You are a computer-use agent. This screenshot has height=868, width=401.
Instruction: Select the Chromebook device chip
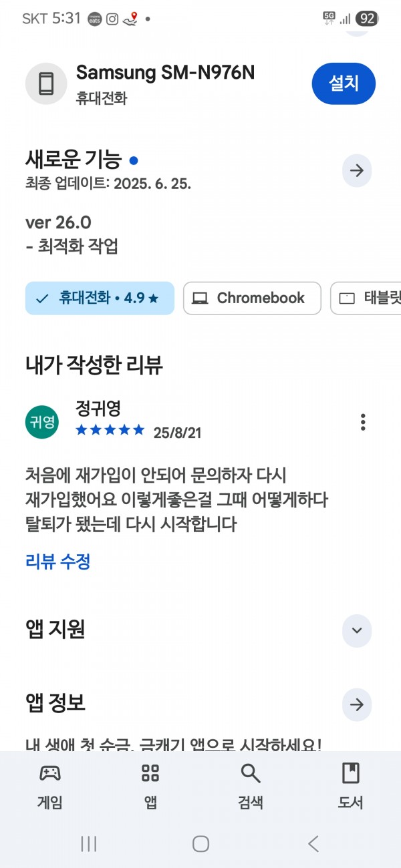point(252,298)
